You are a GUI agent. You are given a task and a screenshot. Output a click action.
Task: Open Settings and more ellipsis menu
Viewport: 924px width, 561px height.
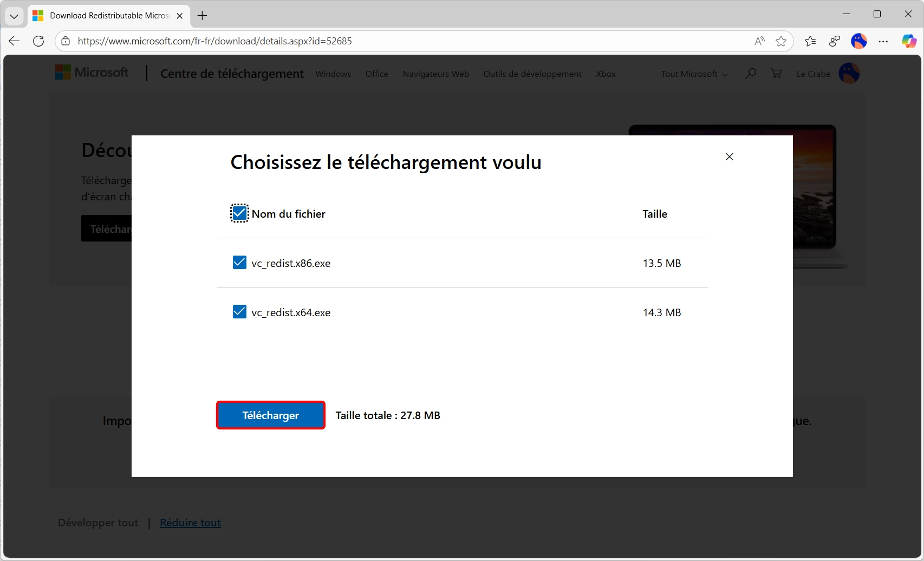[883, 41]
